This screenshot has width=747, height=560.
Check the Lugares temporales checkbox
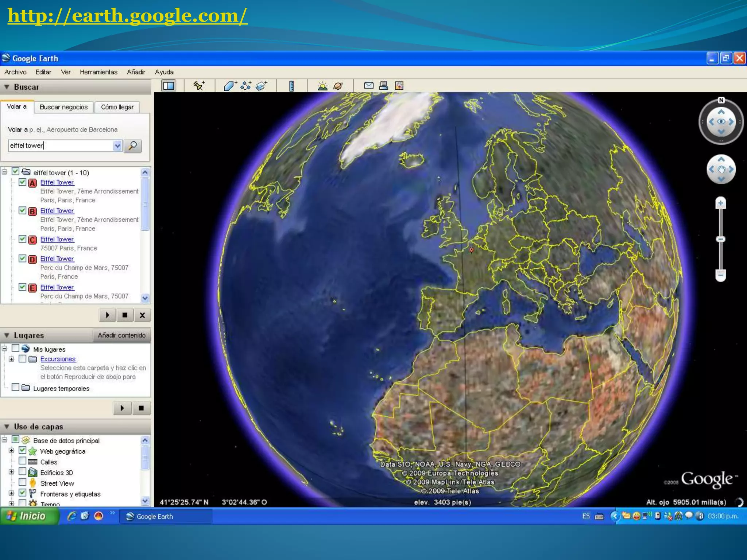pyautogui.click(x=15, y=387)
